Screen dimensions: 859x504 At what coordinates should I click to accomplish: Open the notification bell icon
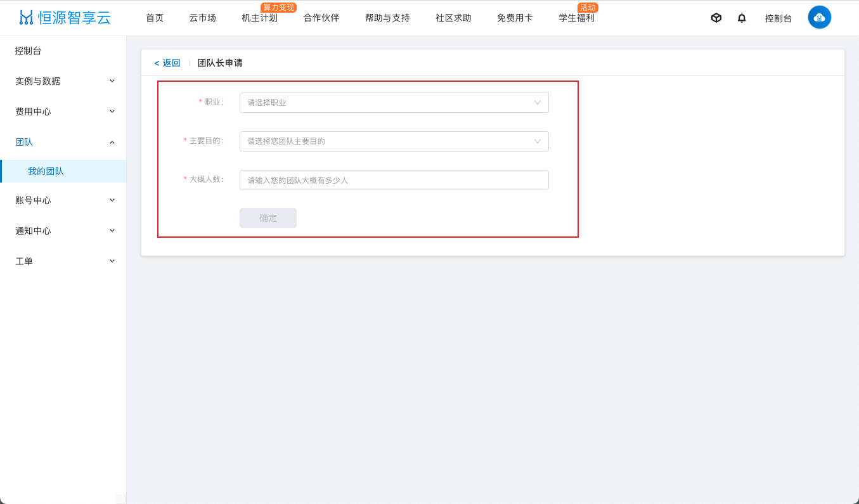(742, 18)
